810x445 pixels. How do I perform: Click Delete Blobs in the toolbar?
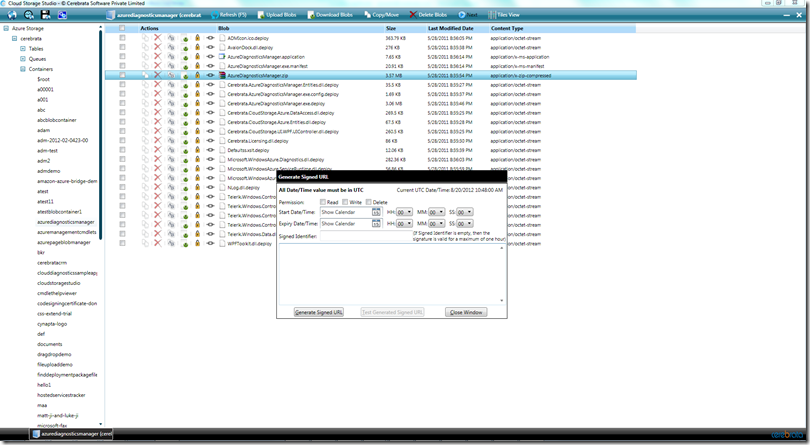point(428,15)
